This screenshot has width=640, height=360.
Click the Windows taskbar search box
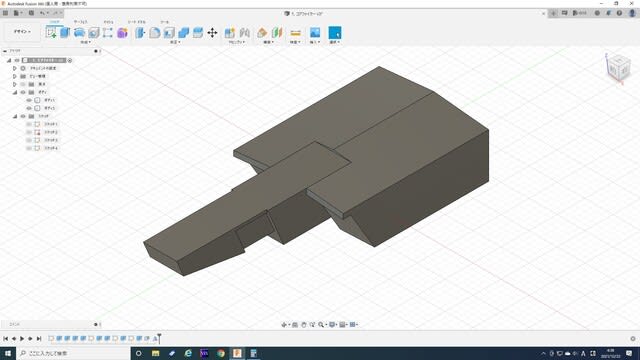pos(73,353)
